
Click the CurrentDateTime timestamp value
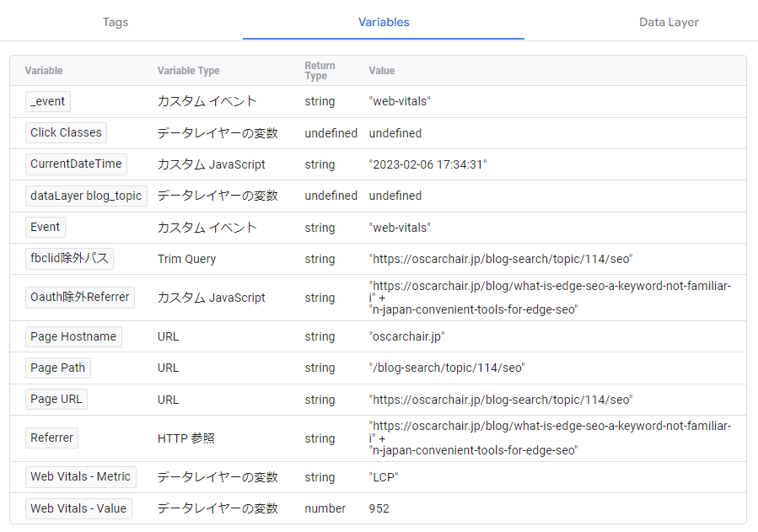(x=427, y=164)
